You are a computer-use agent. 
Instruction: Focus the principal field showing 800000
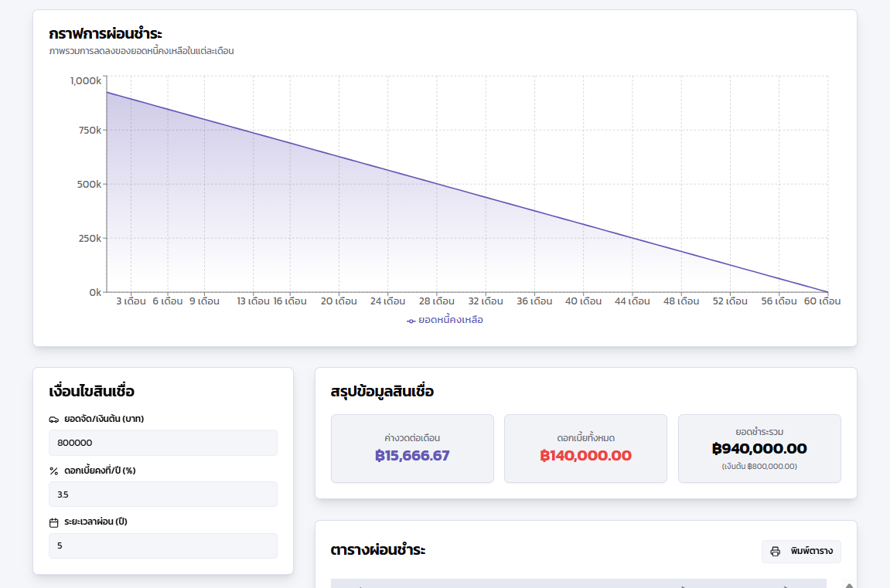[x=162, y=443]
